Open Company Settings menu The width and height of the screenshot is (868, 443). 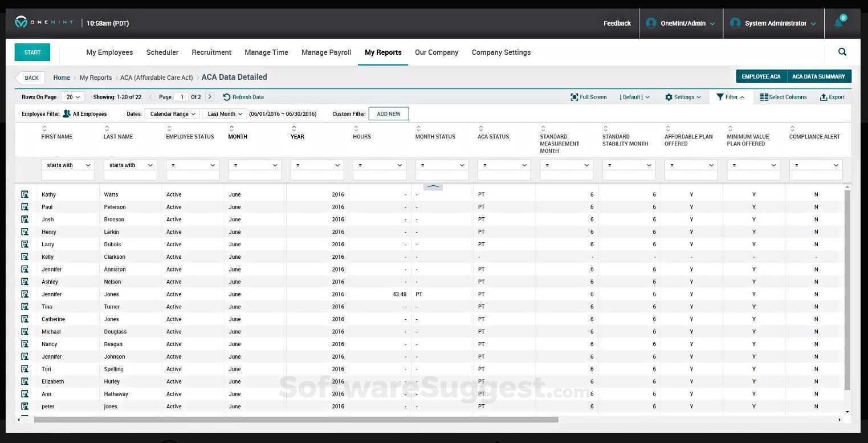pos(501,52)
